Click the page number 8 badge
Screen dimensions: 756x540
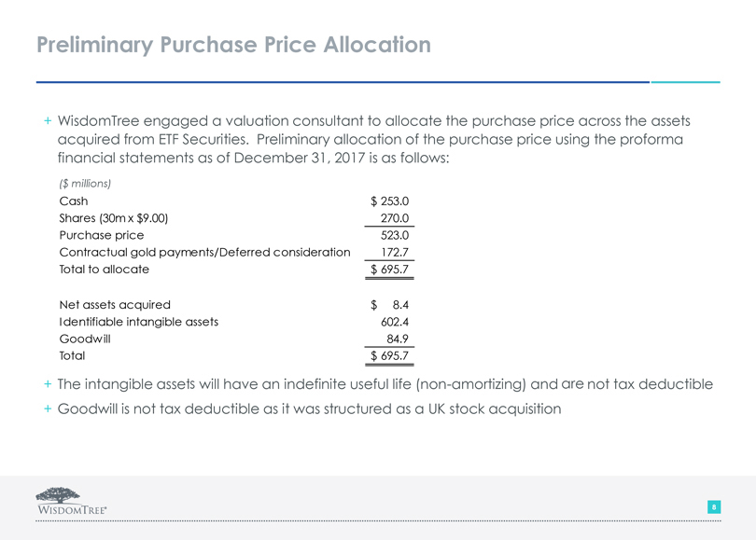coord(713,506)
